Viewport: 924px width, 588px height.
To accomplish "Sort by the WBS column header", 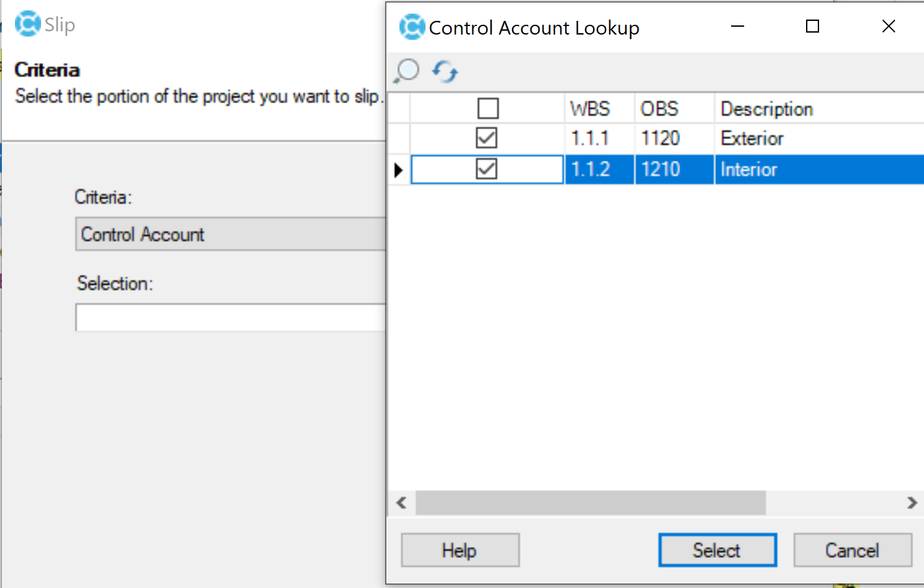I will (599, 108).
